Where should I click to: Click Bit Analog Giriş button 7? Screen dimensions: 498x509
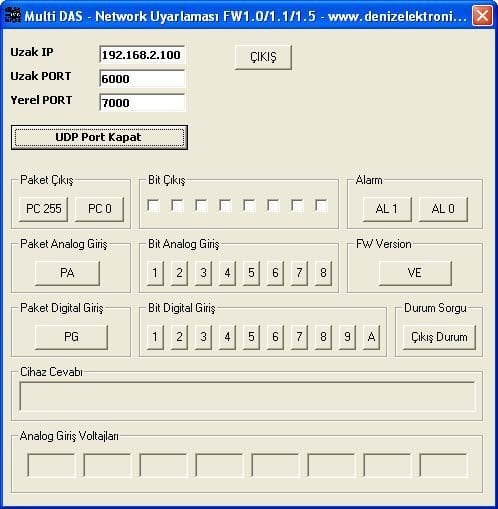tap(299, 273)
